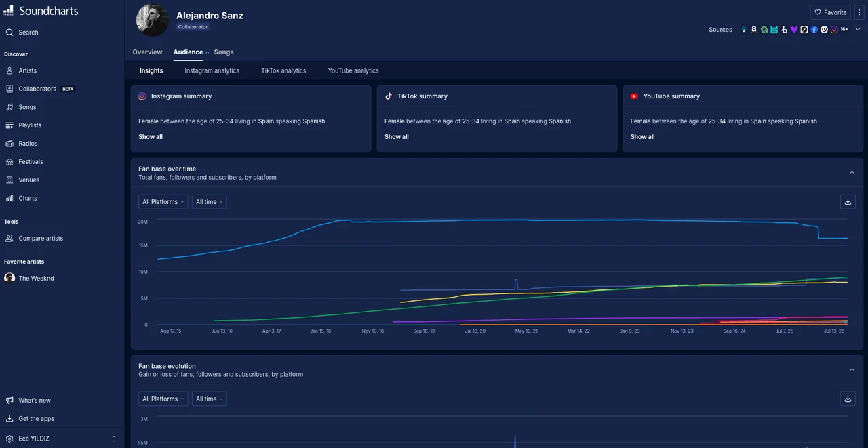Switch to the Overview tab

pos(147,52)
